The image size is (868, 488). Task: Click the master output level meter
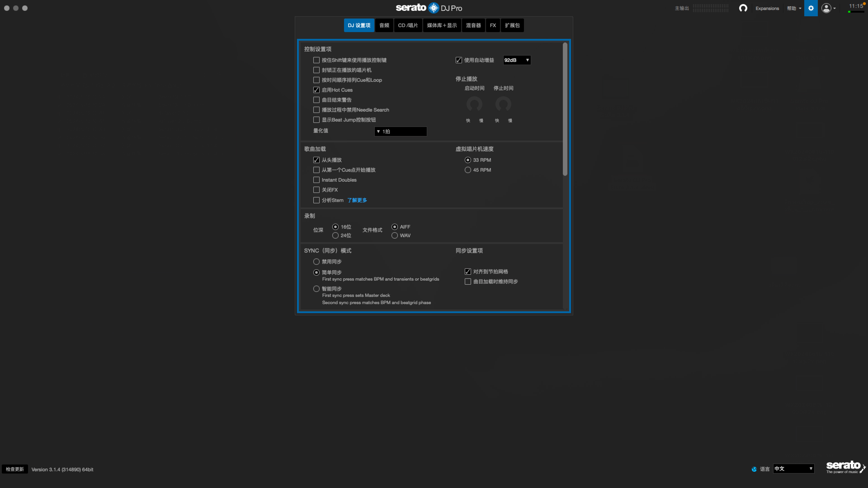(x=711, y=8)
